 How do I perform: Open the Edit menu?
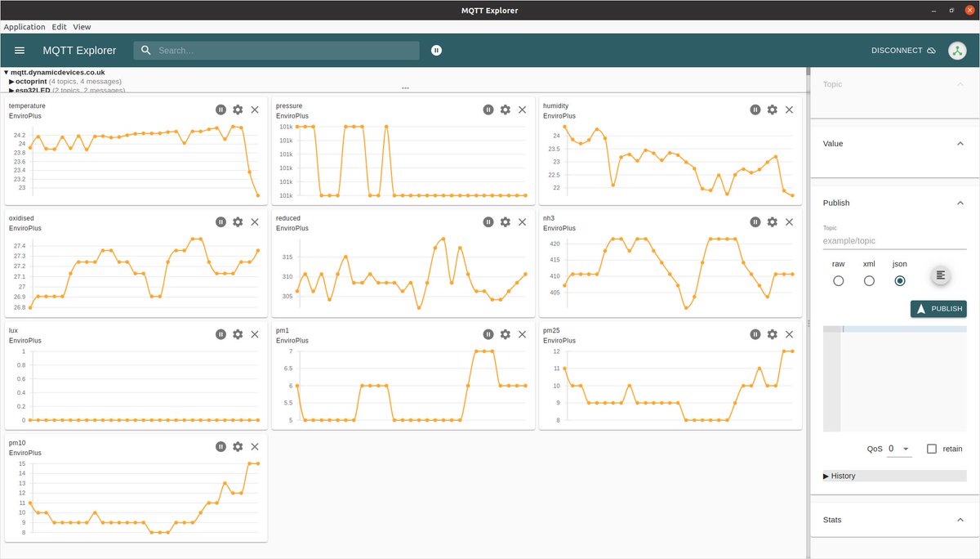[x=59, y=27]
